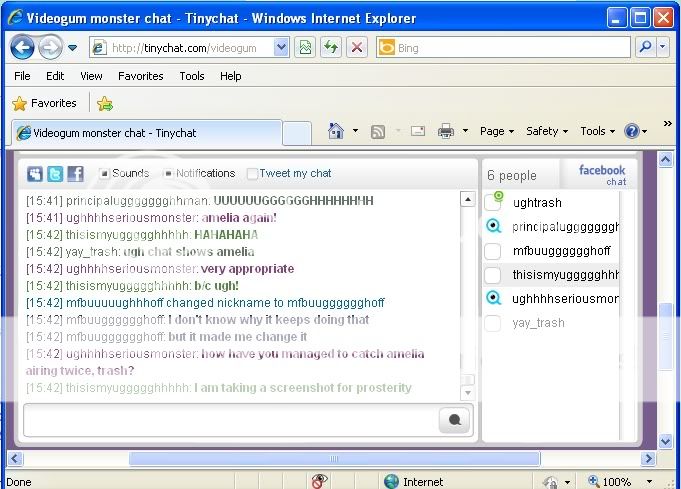The height and width of the screenshot is (489, 681).
Task: Select the Videogum monster chat tab
Action: click(146, 133)
